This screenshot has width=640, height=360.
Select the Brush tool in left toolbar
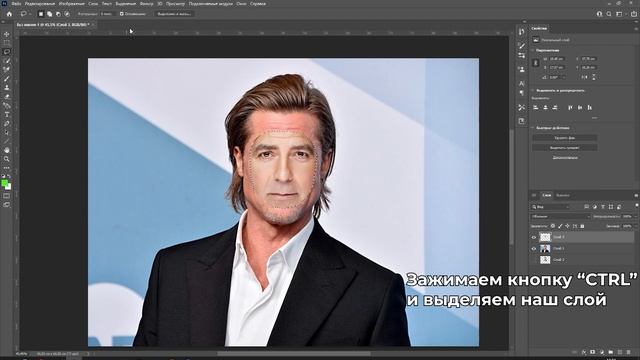click(x=7, y=79)
